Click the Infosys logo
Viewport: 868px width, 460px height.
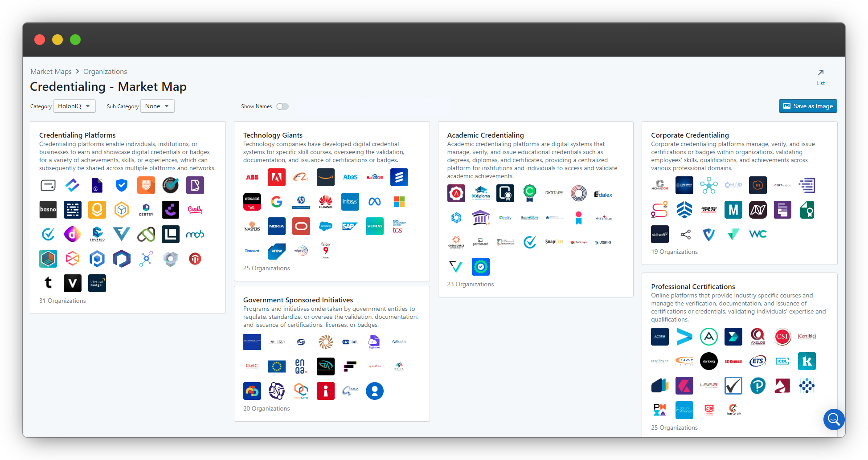click(350, 202)
